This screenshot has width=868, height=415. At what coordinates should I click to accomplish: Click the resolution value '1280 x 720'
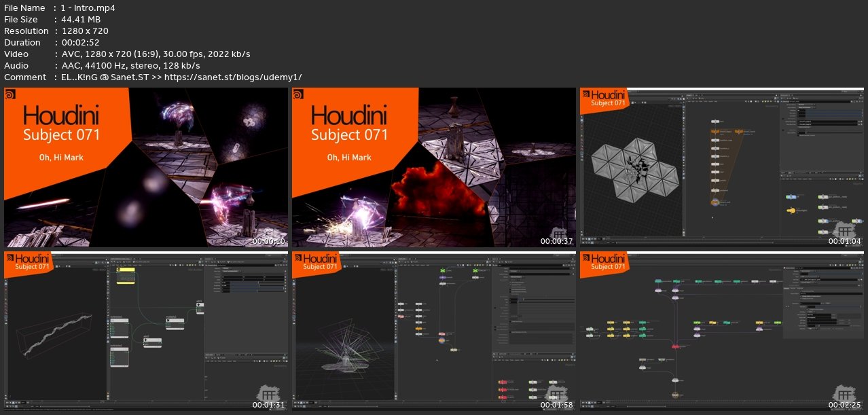pyautogui.click(x=84, y=31)
